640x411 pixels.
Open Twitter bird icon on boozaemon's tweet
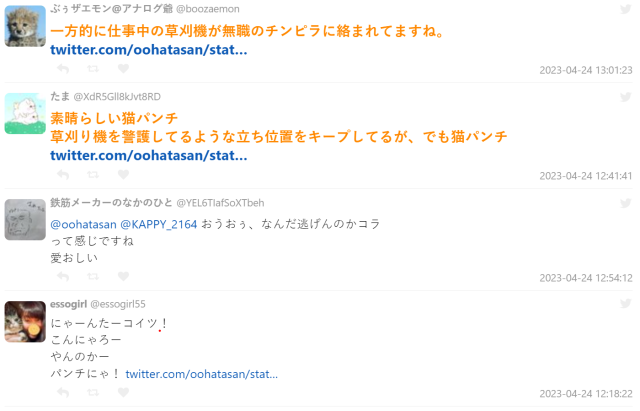click(625, 11)
